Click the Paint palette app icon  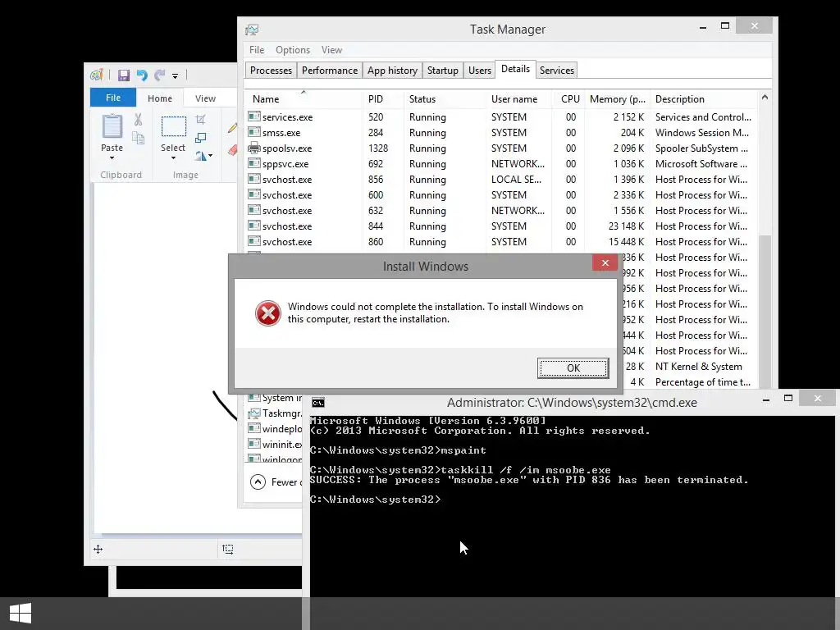tap(97, 75)
